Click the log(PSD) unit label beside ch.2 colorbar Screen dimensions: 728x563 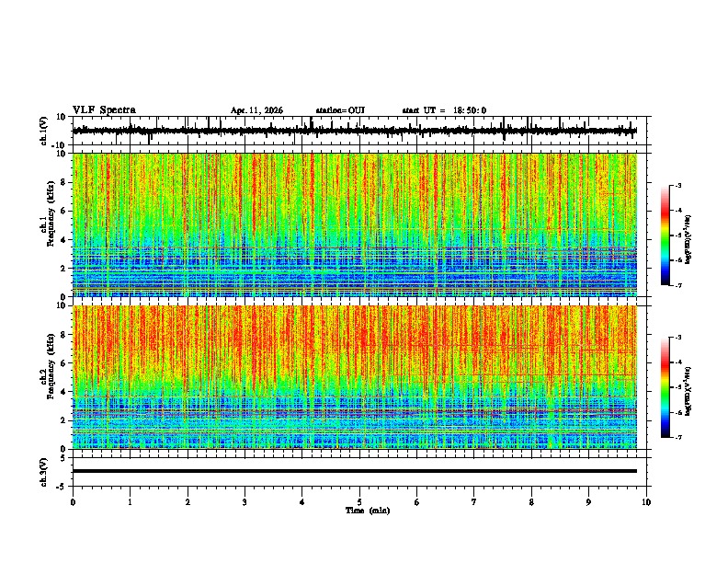pyautogui.click(x=688, y=391)
